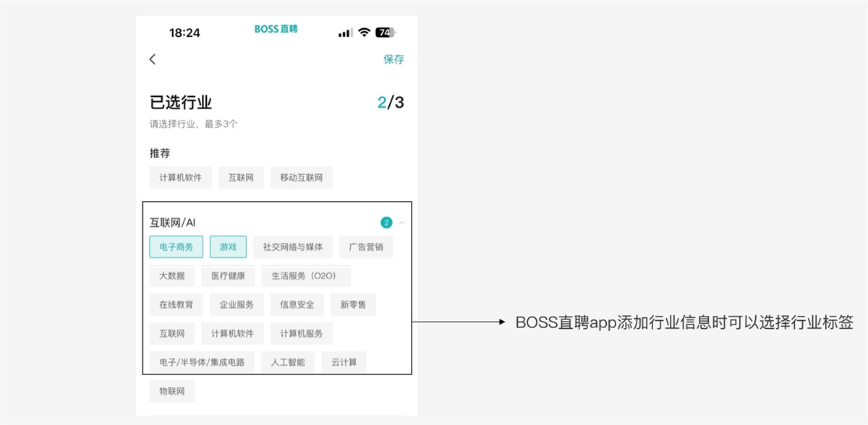This screenshot has height=425, width=868.
Task: Click the 2/3 selection counter
Action: (389, 102)
